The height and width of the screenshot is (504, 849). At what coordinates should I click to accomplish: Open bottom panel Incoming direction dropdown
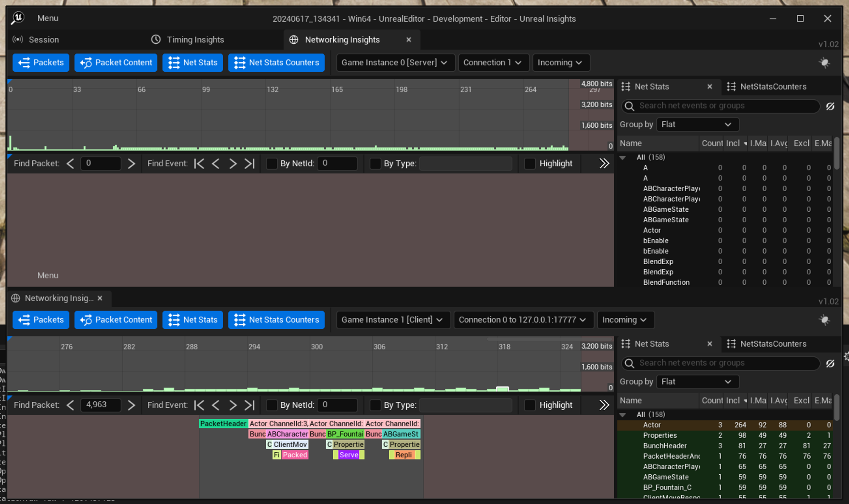(625, 320)
